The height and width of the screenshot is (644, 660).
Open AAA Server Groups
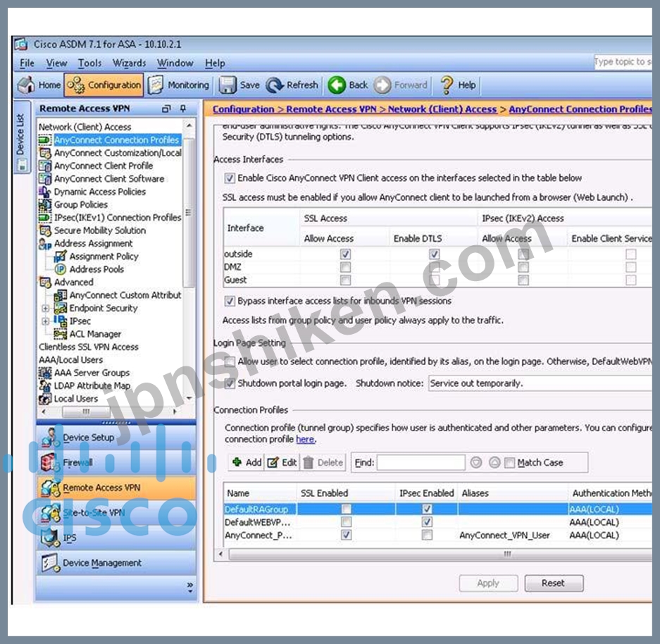coord(92,373)
